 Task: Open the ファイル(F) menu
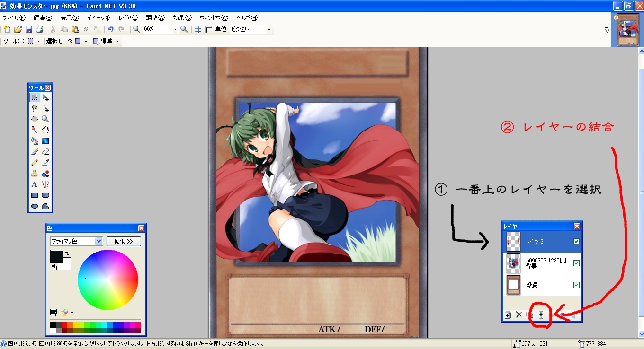pos(14,18)
